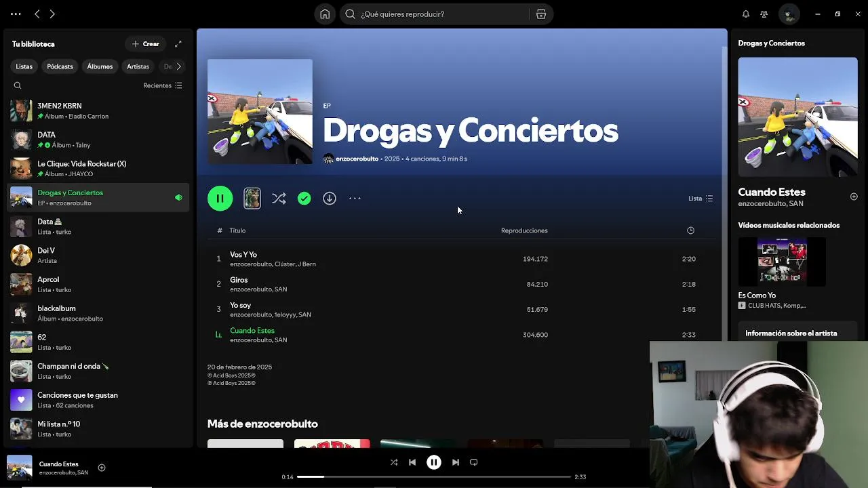Open Drogas y Conciertos header in right panel
This screenshot has width=868, height=488.
[x=771, y=43]
